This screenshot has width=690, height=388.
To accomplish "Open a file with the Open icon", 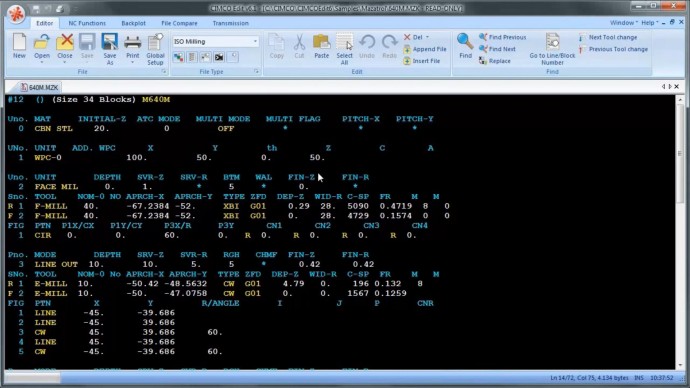I will 42,47.
